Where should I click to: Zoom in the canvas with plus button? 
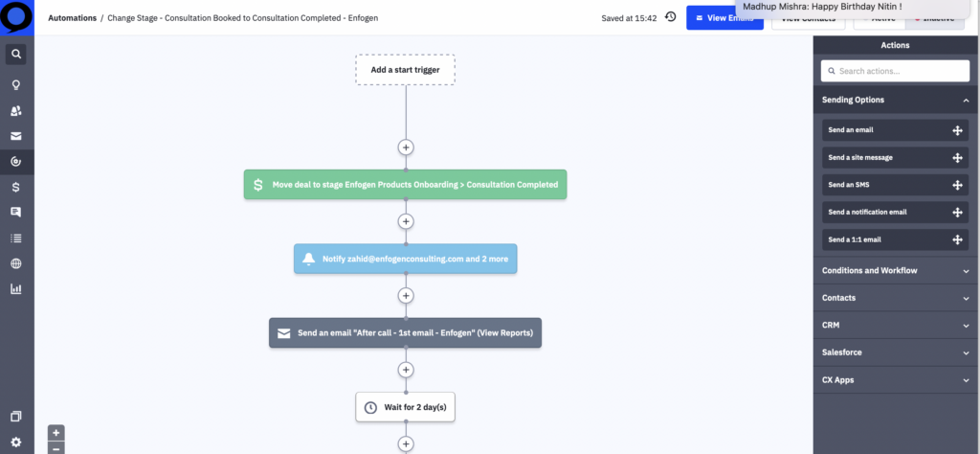click(x=56, y=433)
